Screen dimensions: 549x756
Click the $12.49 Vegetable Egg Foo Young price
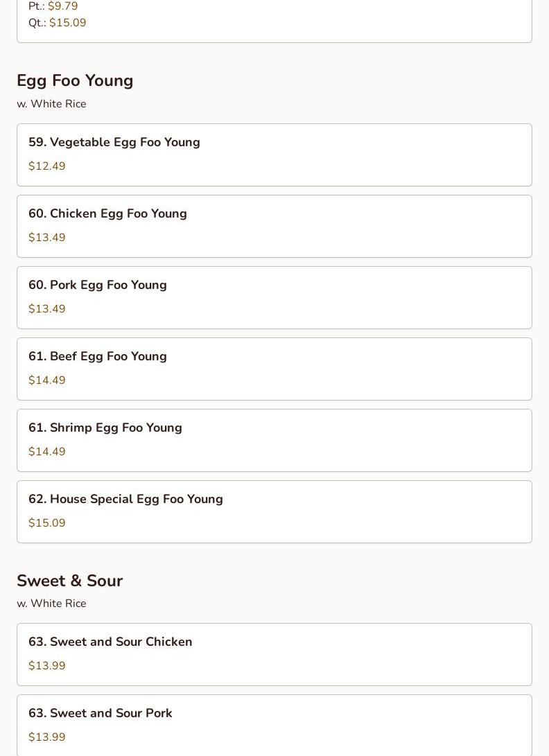pos(47,166)
